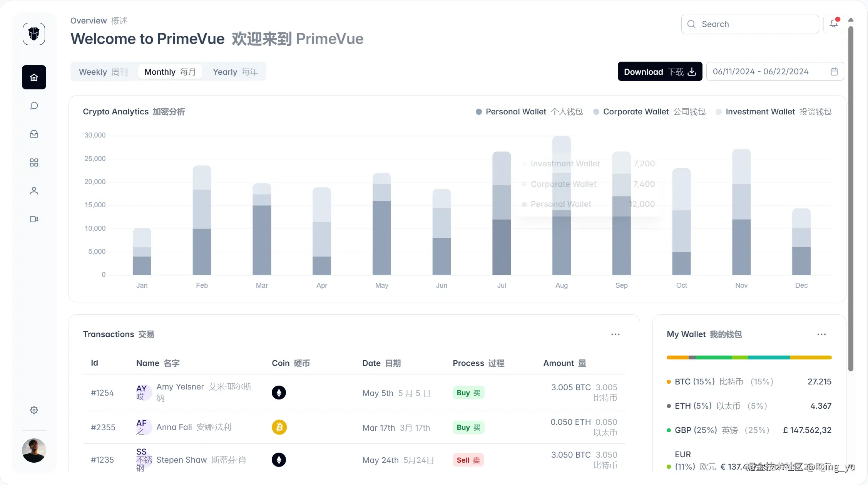The height and width of the screenshot is (485, 868).
Task: Toggle Corporate Wallet legend series
Action: [x=636, y=112]
